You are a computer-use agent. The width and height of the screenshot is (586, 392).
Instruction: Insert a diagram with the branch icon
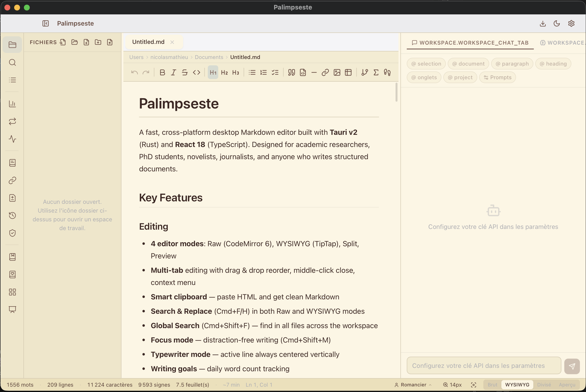365,72
